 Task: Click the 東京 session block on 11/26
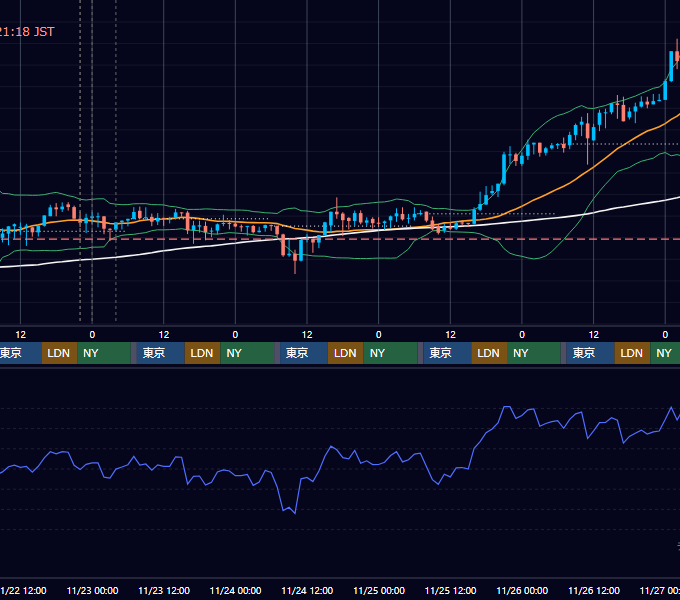[590, 353]
